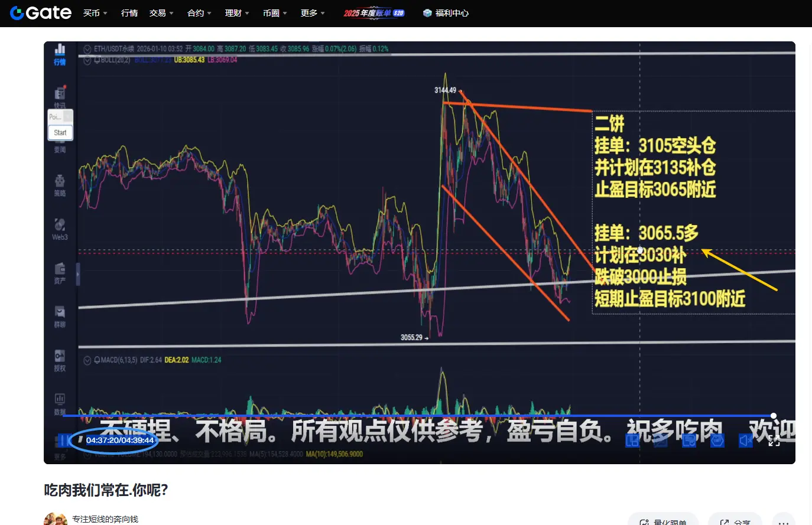Click the author avatar image

56,519
